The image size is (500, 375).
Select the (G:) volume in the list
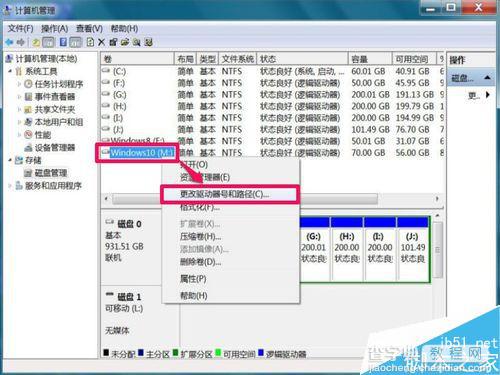273,95
